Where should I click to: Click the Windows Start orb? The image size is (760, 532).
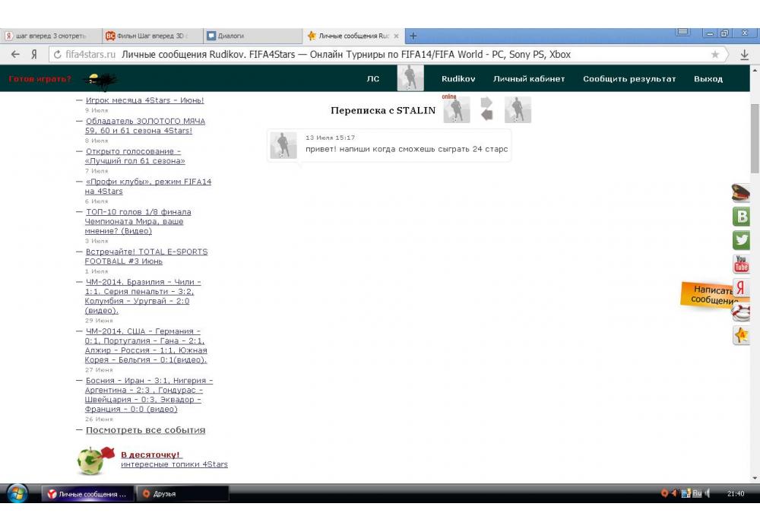coord(17,493)
